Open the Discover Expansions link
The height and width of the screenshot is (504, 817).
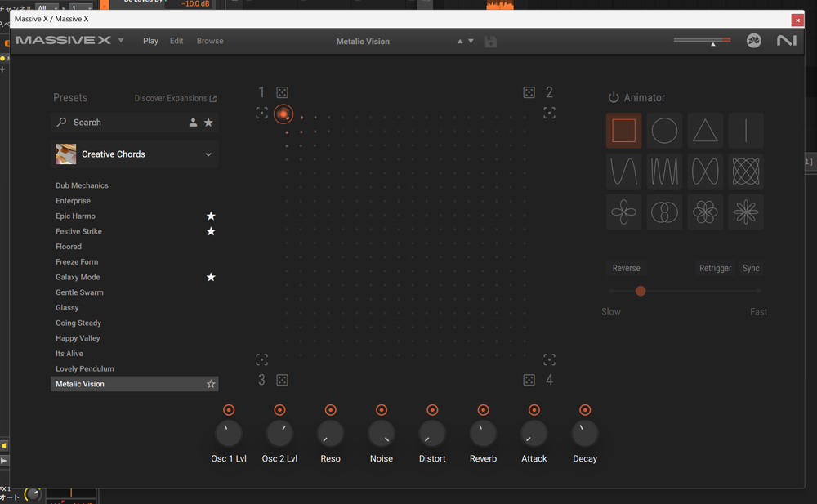tap(175, 98)
